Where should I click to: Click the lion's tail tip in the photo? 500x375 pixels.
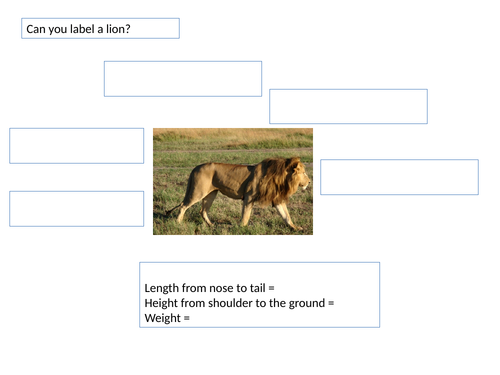pyautogui.click(x=170, y=211)
